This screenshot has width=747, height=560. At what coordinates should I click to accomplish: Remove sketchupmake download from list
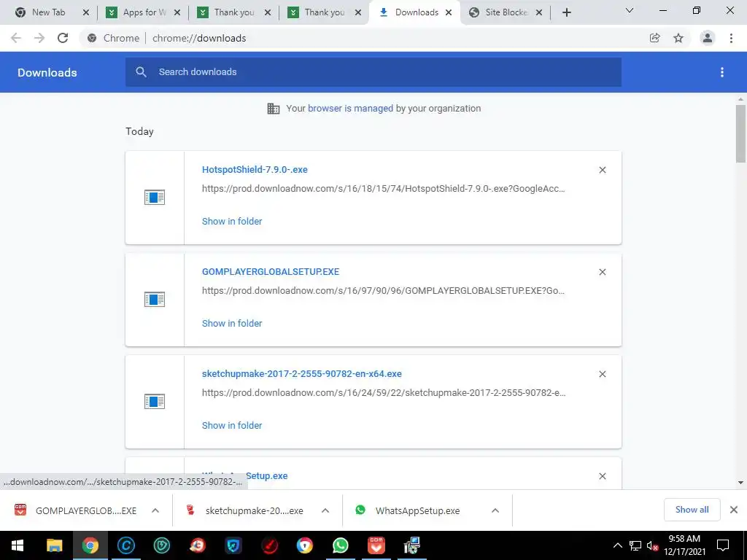602,374
